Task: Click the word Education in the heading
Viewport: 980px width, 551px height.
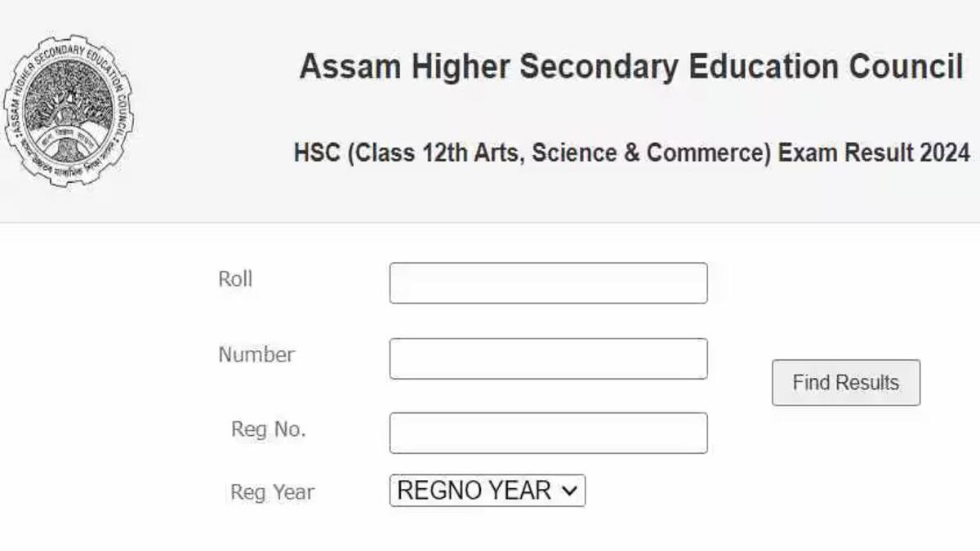Action: click(x=763, y=67)
